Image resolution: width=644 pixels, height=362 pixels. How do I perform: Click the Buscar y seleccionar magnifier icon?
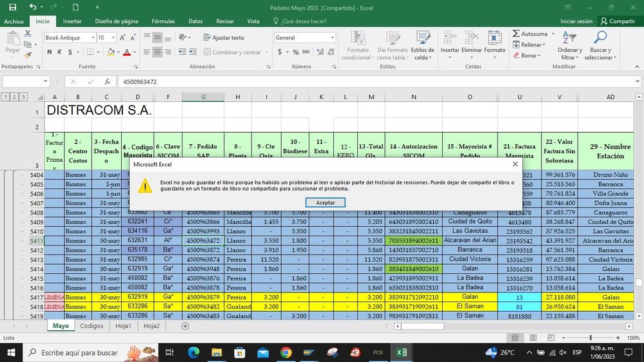tap(600, 38)
